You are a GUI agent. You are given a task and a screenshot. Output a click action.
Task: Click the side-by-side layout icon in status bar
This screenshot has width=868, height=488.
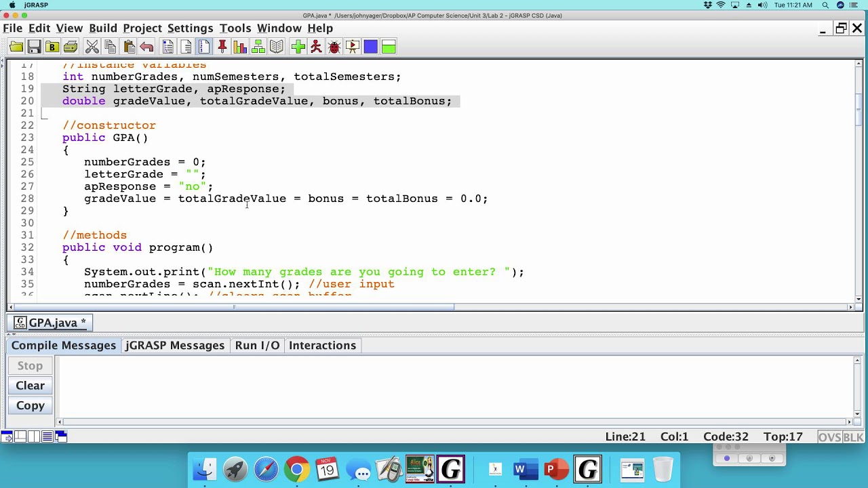click(34, 437)
